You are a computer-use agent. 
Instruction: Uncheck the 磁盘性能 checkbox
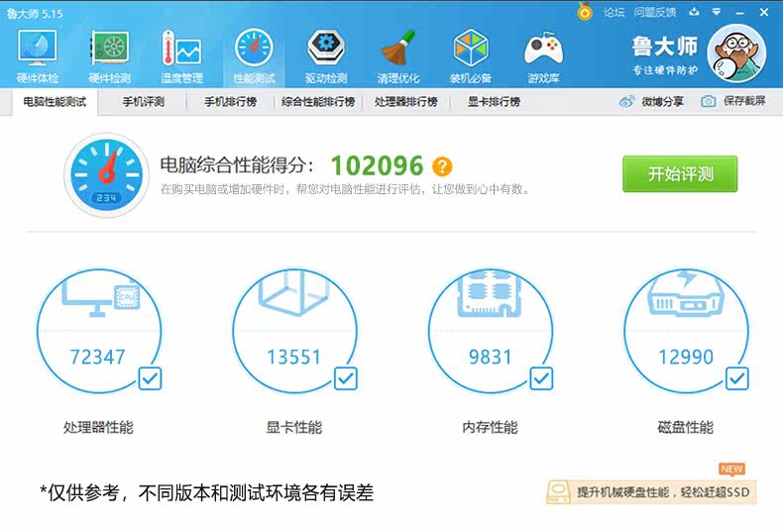pos(737,378)
